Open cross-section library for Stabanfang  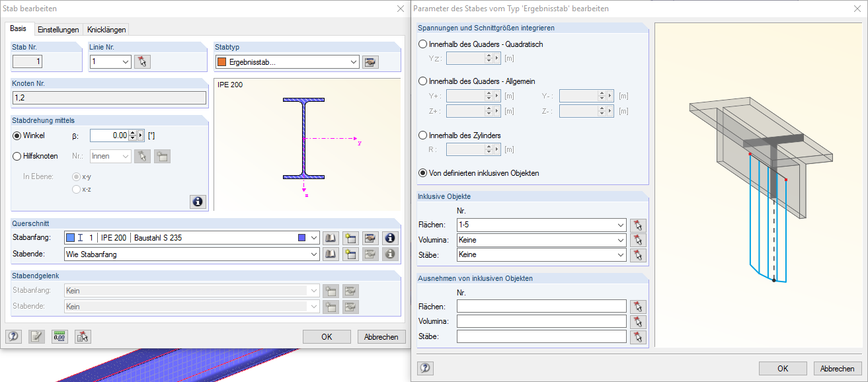[331, 238]
